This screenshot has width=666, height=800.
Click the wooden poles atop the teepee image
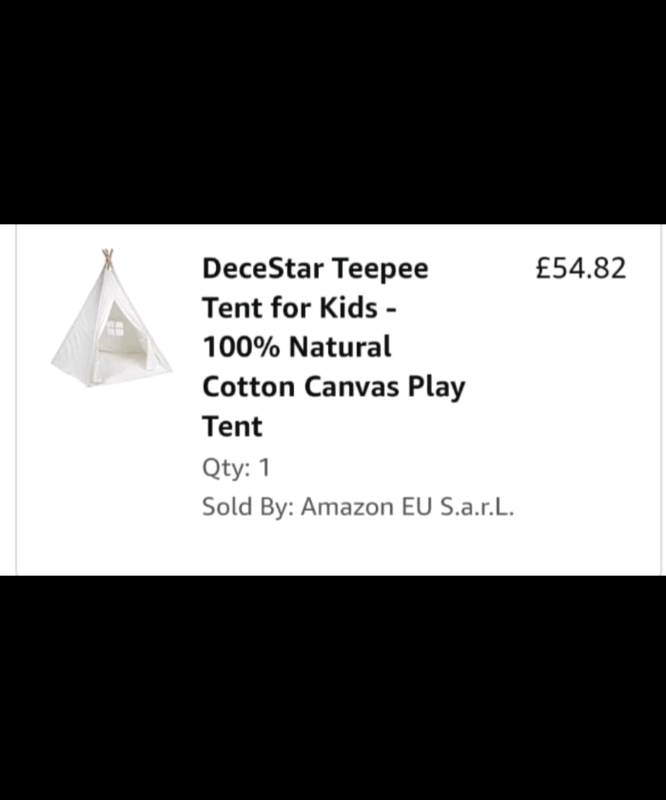[x=108, y=258]
